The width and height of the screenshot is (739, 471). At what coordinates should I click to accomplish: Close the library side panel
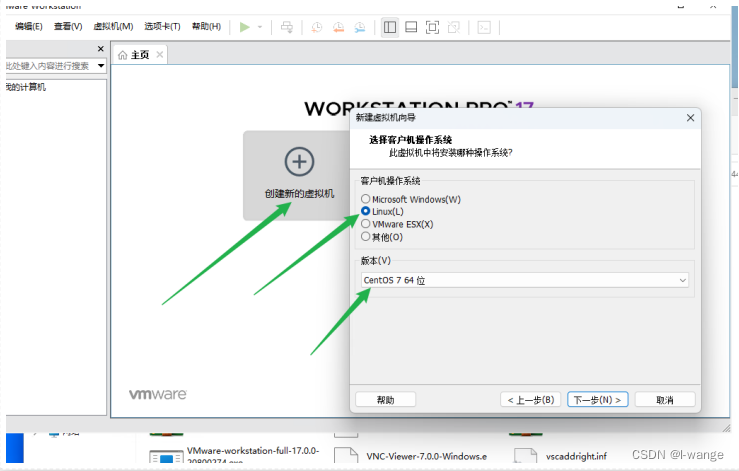(100, 49)
